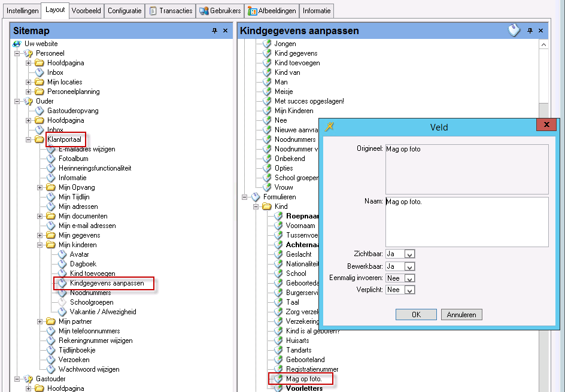Click the pin icon in Sitemap panel header
This screenshot has height=392, width=565.
click(215, 31)
